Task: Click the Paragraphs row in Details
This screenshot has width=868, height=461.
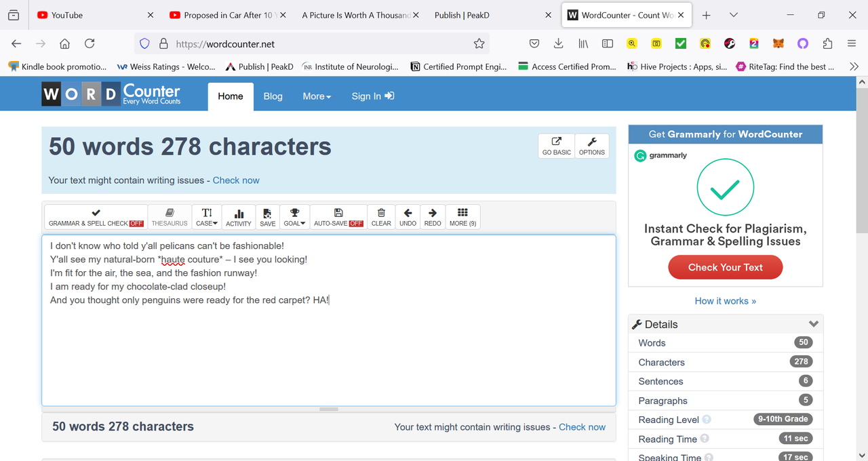Action: click(726, 401)
